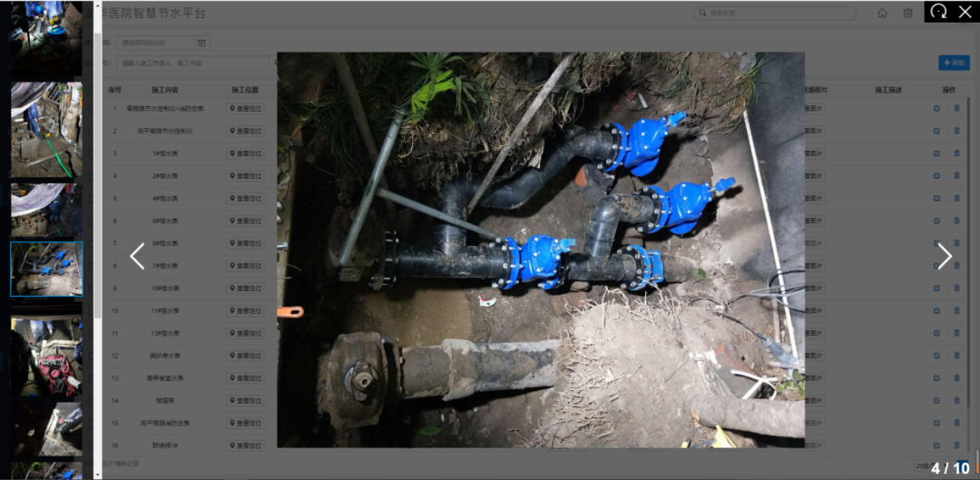The width and height of the screenshot is (980, 480).
Task: Click the 6#楼水表 table cell
Action: [x=165, y=221]
